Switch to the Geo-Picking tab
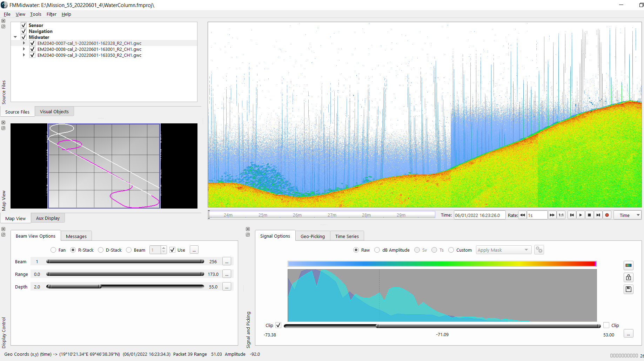The width and height of the screenshot is (644, 361). [x=313, y=236]
